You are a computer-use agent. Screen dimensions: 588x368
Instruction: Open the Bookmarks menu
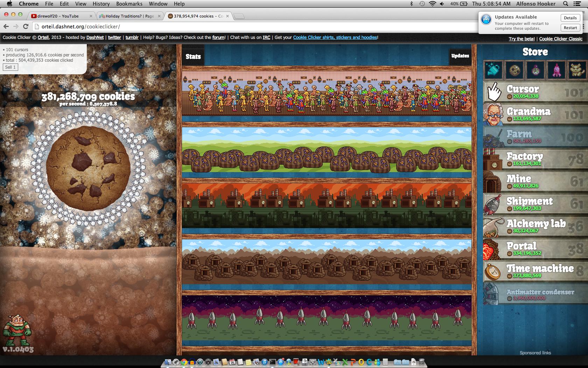click(129, 4)
